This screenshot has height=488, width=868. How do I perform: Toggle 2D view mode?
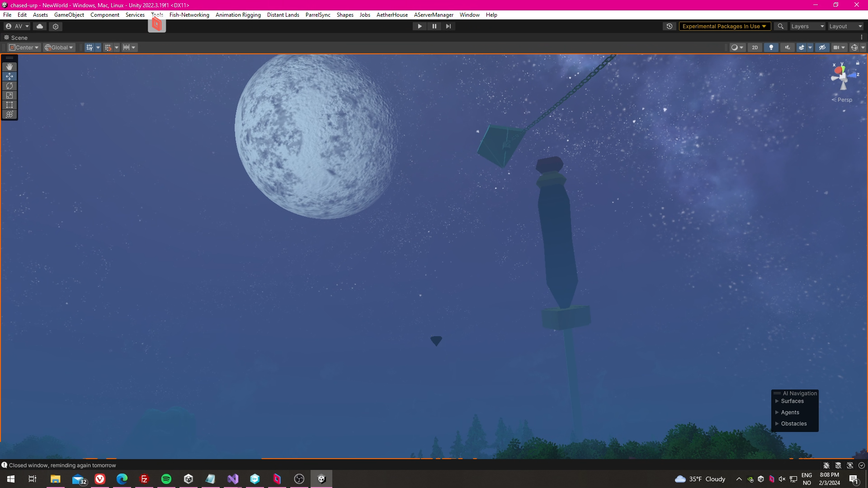(x=755, y=47)
